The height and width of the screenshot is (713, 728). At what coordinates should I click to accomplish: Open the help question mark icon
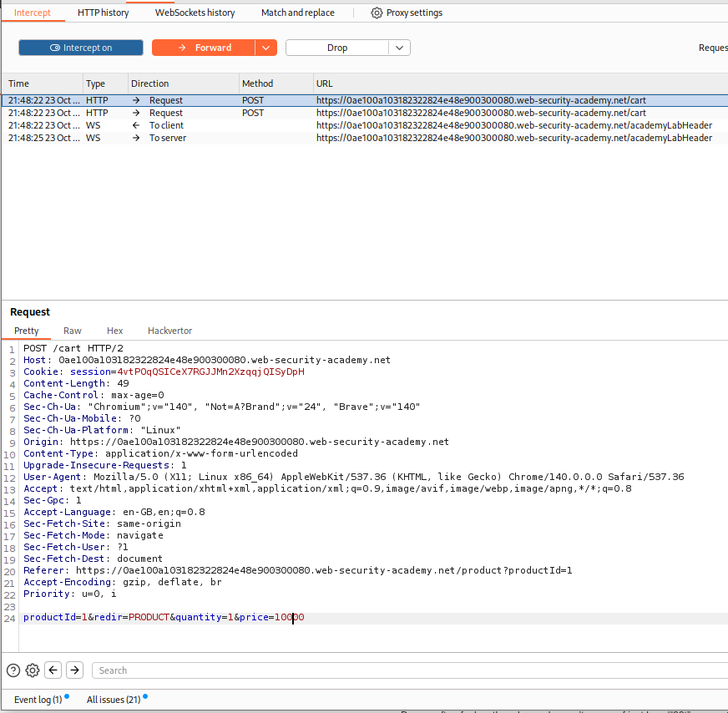[x=13, y=670]
